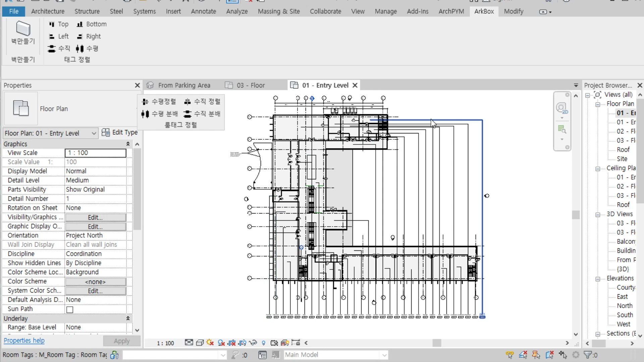Open the Properties help link
Screen dimensions: 644x362
click(x=24, y=341)
